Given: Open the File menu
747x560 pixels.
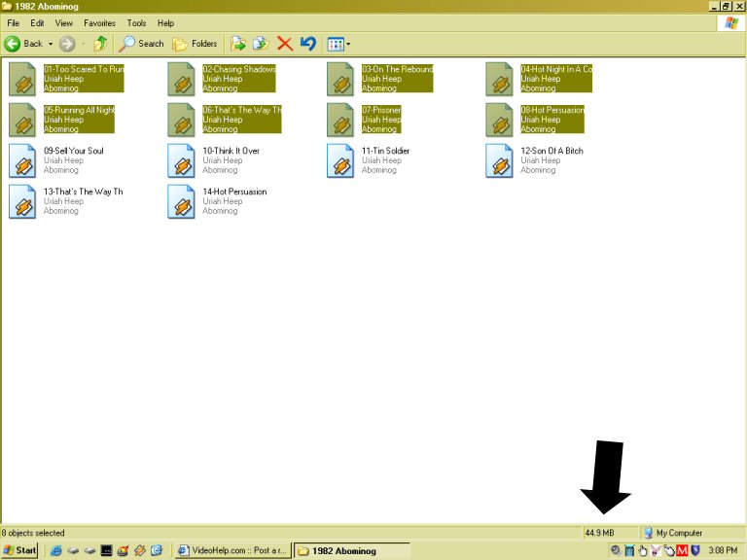Looking at the screenshot, I should coord(14,23).
